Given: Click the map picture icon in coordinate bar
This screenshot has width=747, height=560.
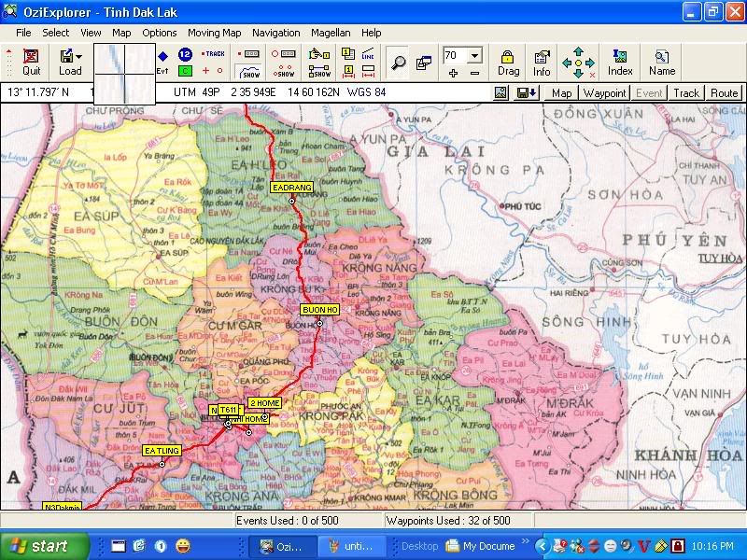Looking at the screenshot, I should pyautogui.click(x=500, y=92).
